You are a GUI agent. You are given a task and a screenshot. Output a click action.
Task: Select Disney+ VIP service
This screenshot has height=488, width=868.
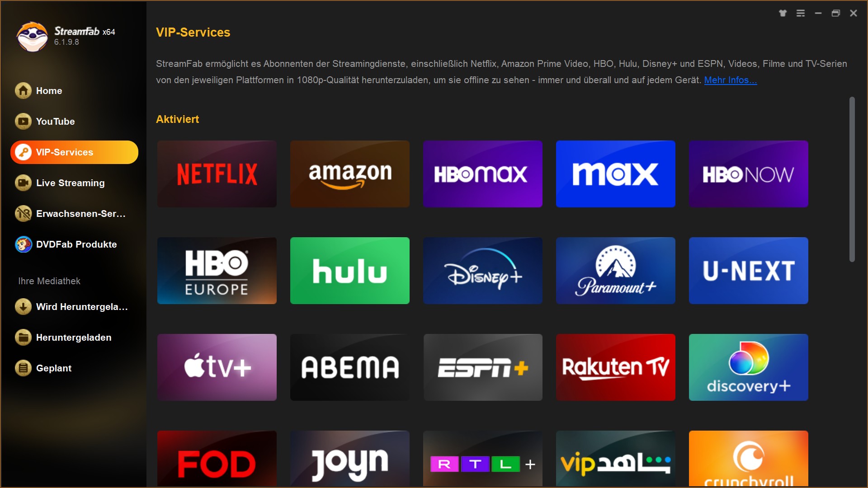pyautogui.click(x=483, y=271)
